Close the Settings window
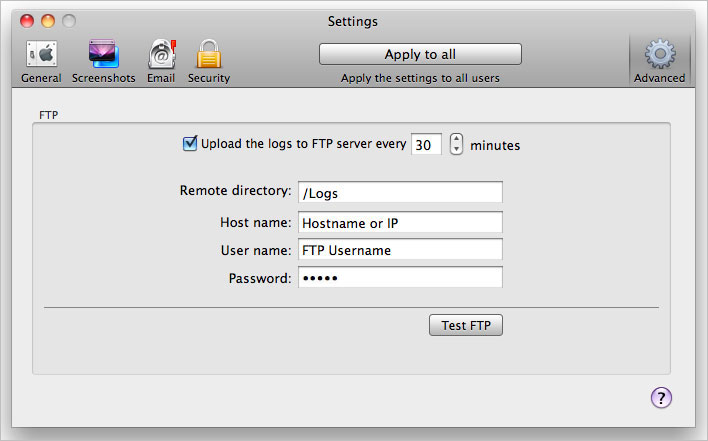Image resolution: width=708 pixels, height=441 pixels. [27, 21]
